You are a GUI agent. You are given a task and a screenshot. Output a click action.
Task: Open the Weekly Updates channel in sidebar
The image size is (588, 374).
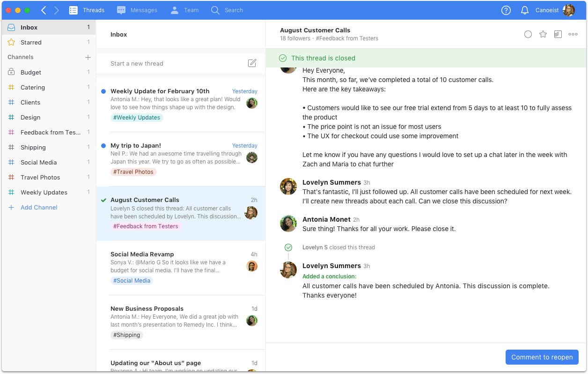click(49, 192)
